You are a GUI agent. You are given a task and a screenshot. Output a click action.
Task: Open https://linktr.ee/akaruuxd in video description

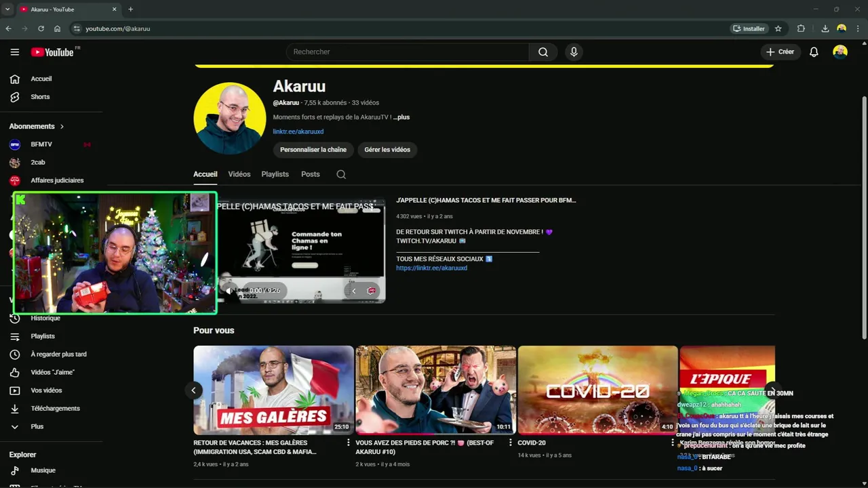pyautogui.click(x=432, y=268)
